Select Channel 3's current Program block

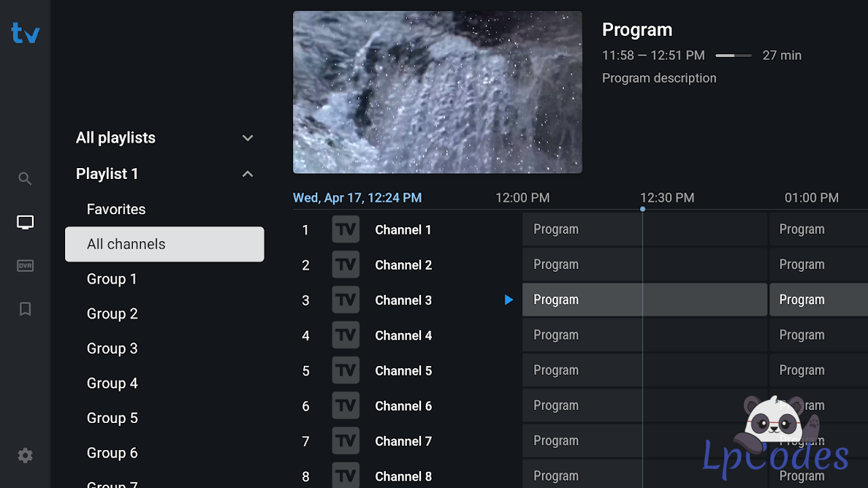[x=644, y=300]
